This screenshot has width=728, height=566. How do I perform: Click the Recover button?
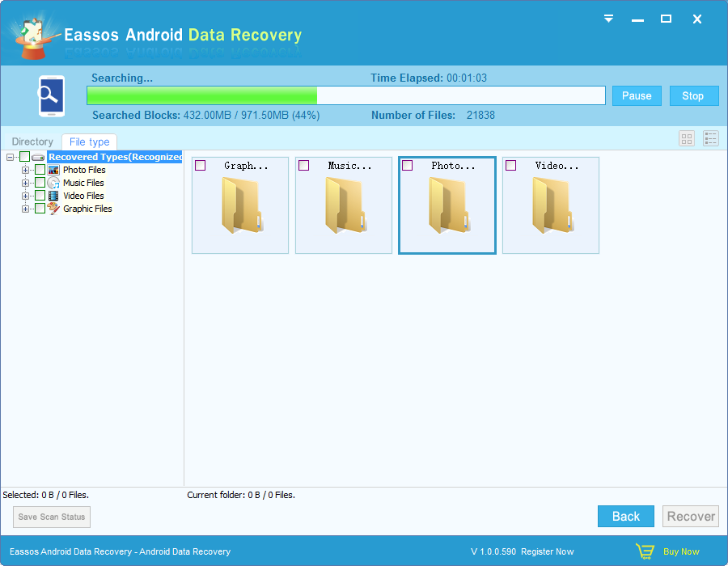691,516
